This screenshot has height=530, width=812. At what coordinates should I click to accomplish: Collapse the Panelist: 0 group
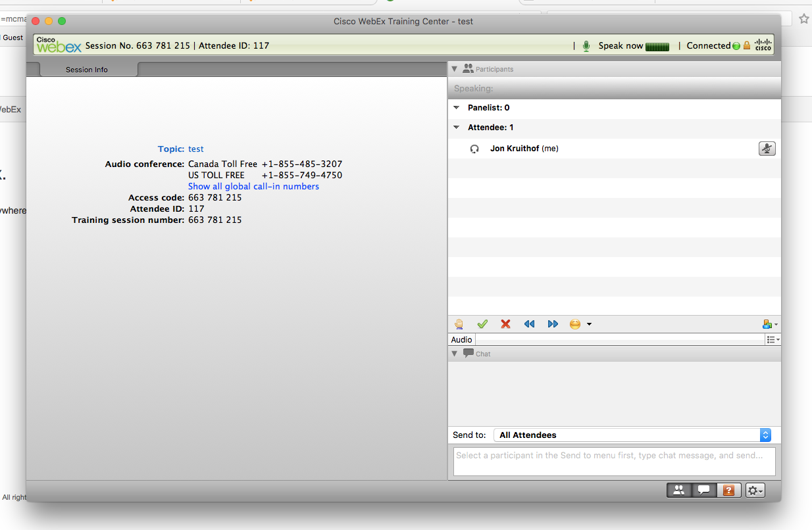[457, 108]
